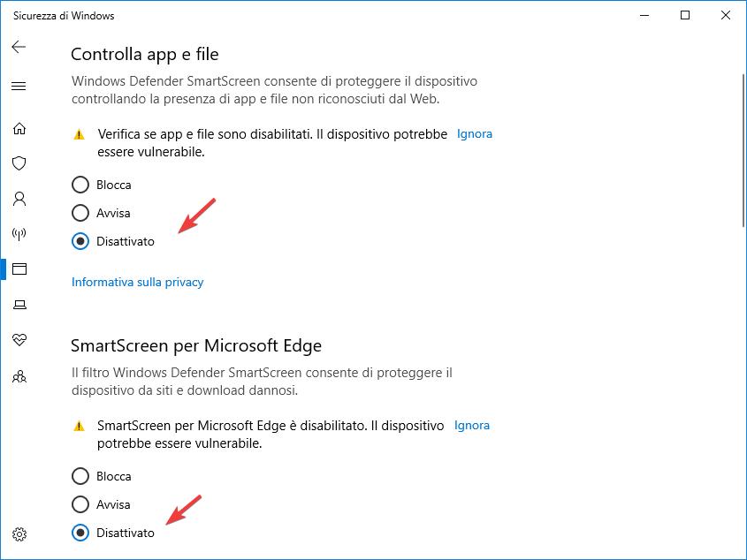Open Device security laptop icon
This screenshot has height=560, width=747.
tap(19, 305)
